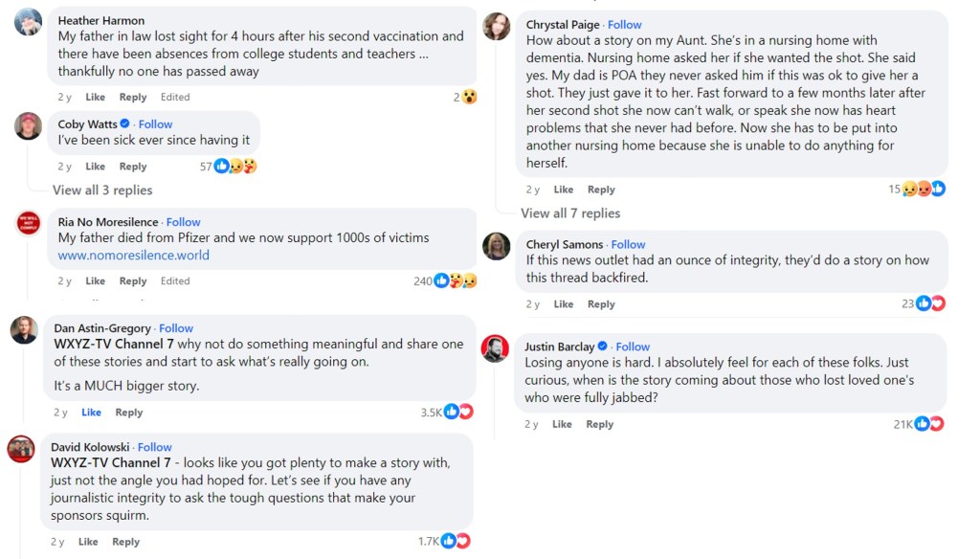
Task: Click Cheryl Samons' profile avatar
Action: tap(497, 246)
